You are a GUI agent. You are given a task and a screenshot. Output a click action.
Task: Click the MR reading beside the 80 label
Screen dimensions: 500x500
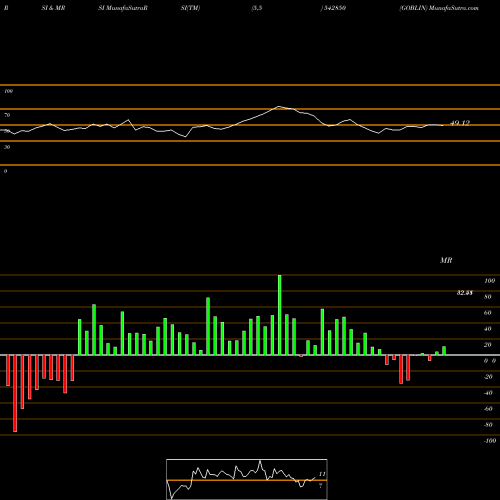(x=465, y=293)
